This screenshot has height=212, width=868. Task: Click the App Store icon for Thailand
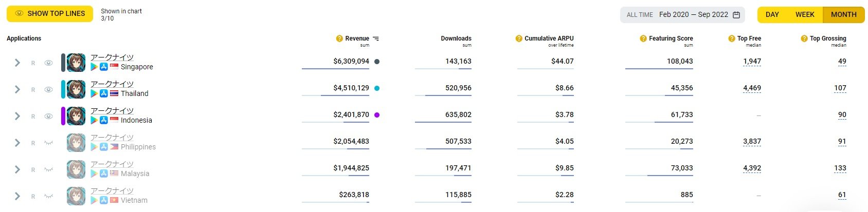(103, 93)
